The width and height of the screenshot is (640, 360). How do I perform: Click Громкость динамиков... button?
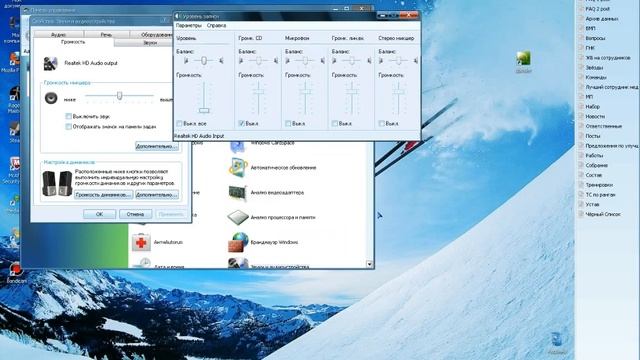(x=103, y=195)
